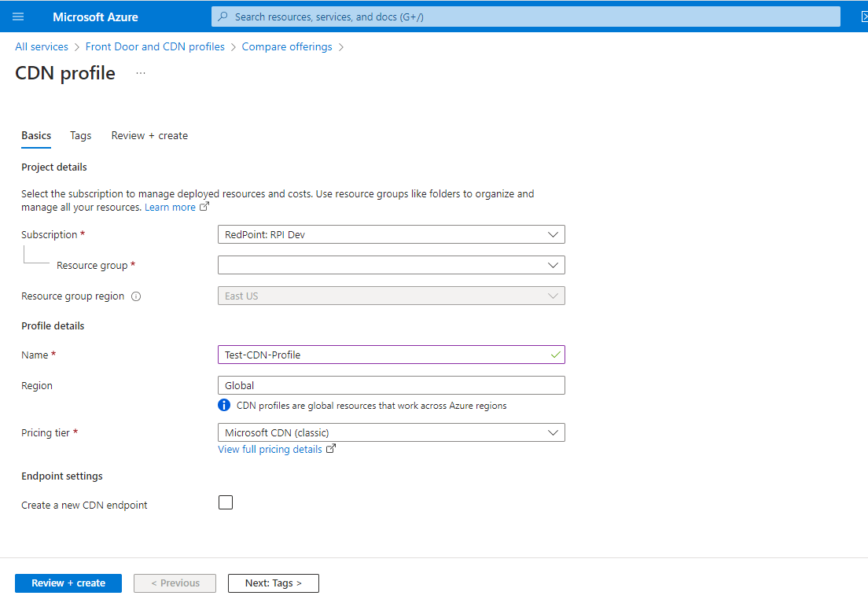Click external link icon beside pricing details
Screen dimensions: 868x603
pyautogui.click(x=331, y=449)
